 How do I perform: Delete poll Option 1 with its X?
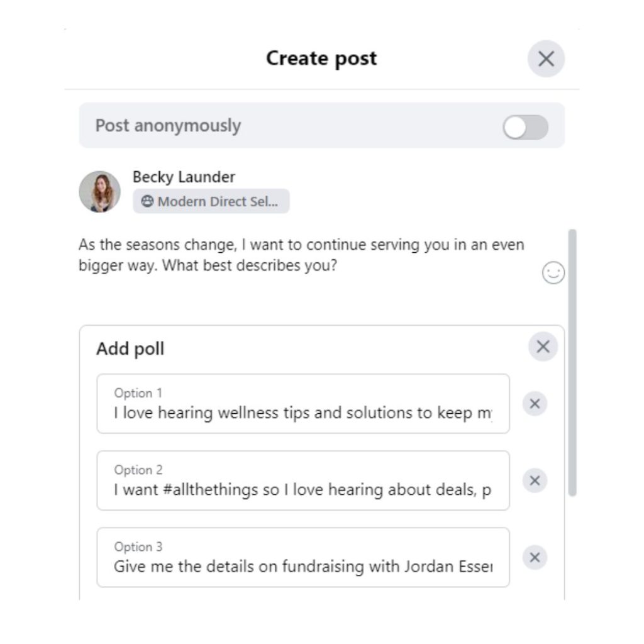pos(535,404)
